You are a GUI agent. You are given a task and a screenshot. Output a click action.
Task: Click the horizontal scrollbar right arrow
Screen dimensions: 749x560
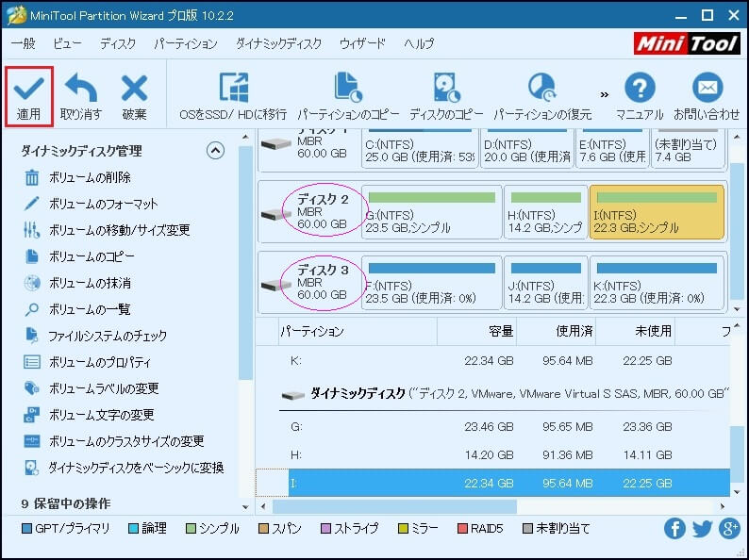pyautogui.click(x=723, y=506)
